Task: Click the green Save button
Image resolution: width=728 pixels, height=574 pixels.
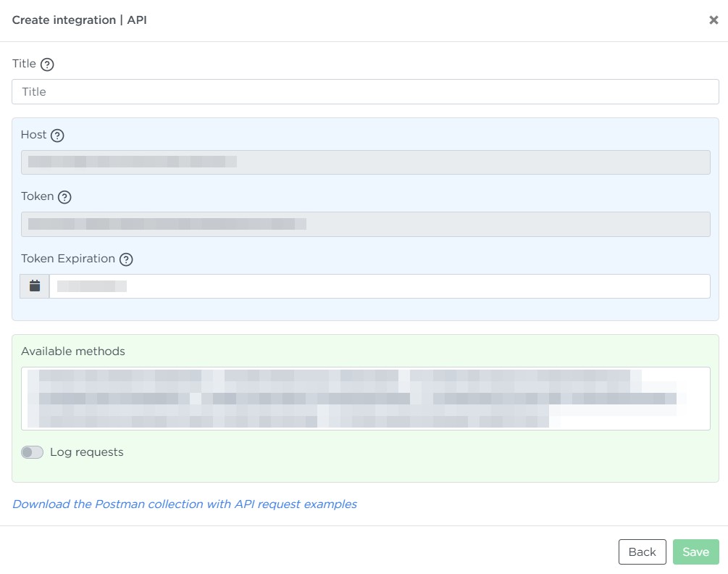Action: (x=695, y=552)
